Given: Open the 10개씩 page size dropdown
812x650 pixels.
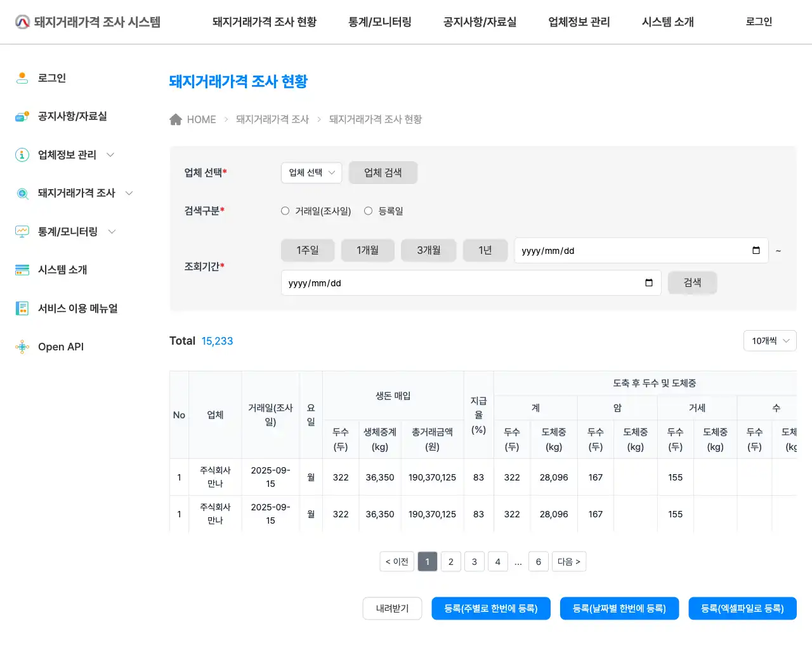Looking at the screenshot, I should 769,341.
